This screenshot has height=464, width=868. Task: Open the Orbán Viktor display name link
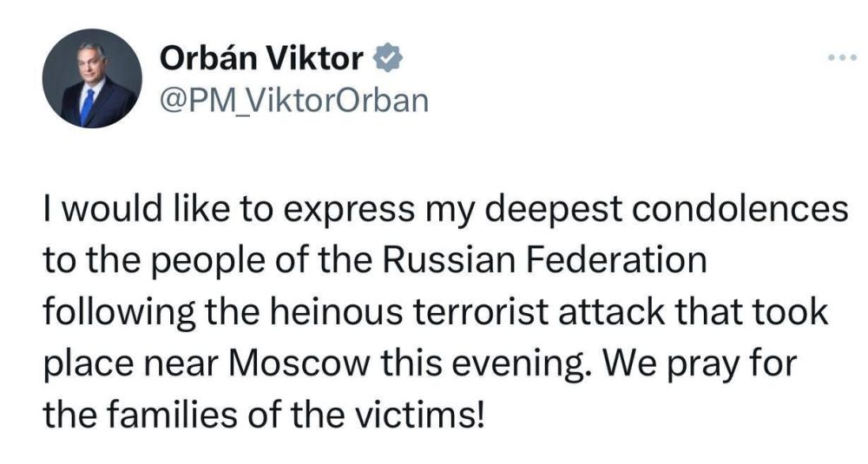coord(261,58)
